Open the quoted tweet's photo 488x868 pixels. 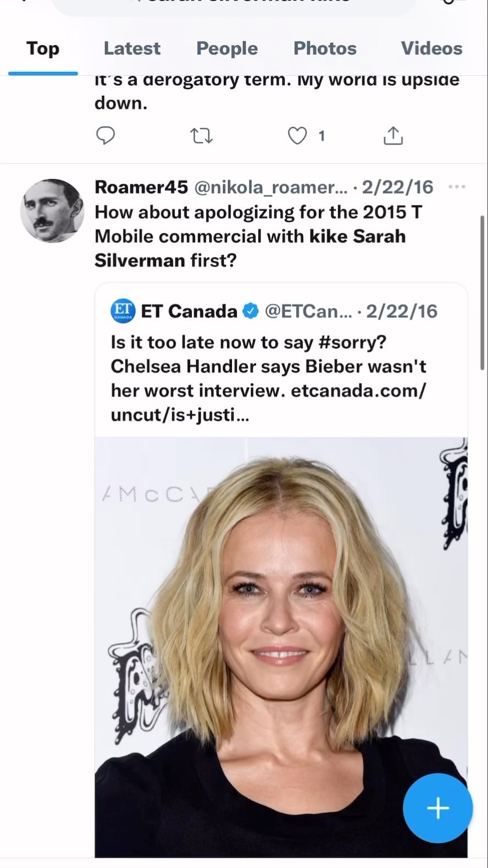(x=281, y=646)
